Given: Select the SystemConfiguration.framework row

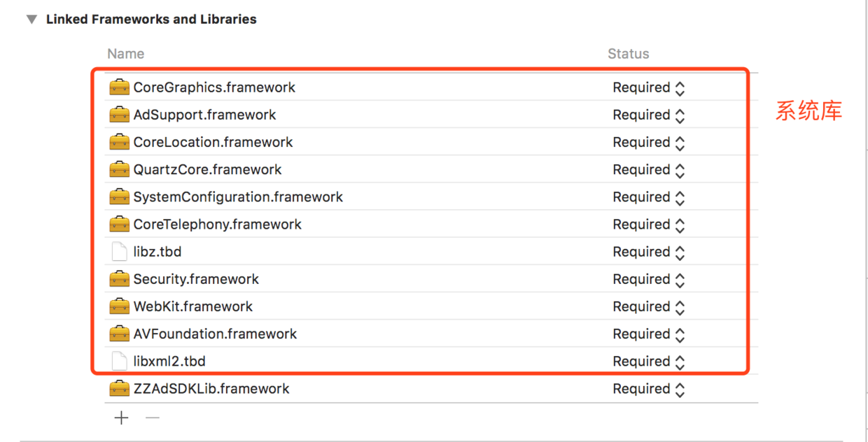Looking at the screenshot, I should [238, 197].
